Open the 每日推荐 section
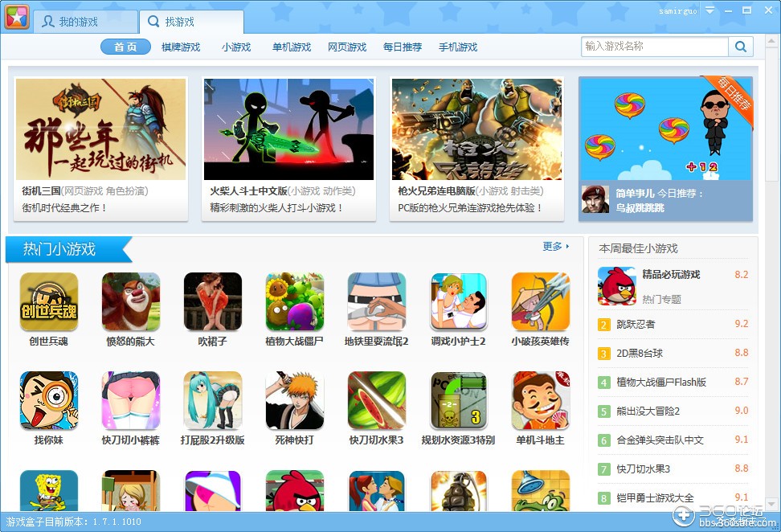 (403, 47)
